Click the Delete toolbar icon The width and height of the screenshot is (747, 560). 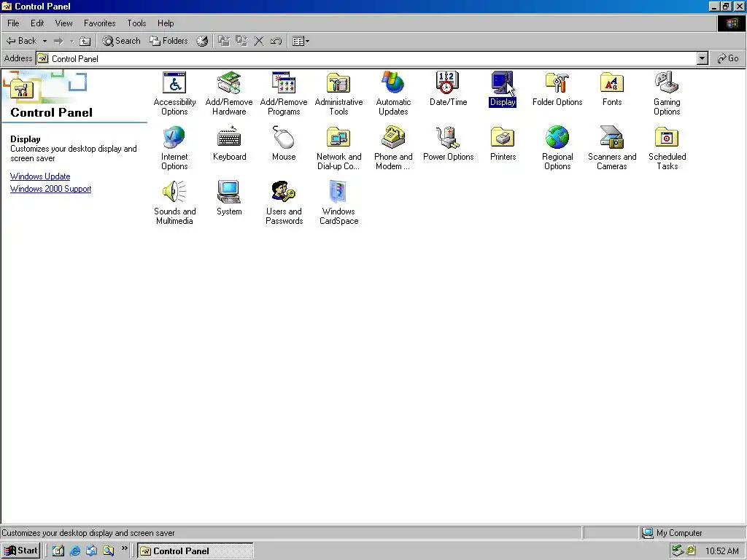[259, 41]
